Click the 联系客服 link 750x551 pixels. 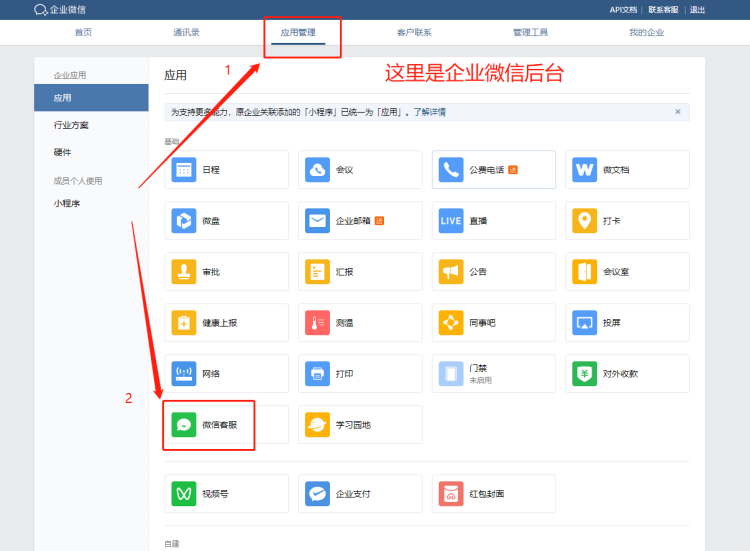663,10
